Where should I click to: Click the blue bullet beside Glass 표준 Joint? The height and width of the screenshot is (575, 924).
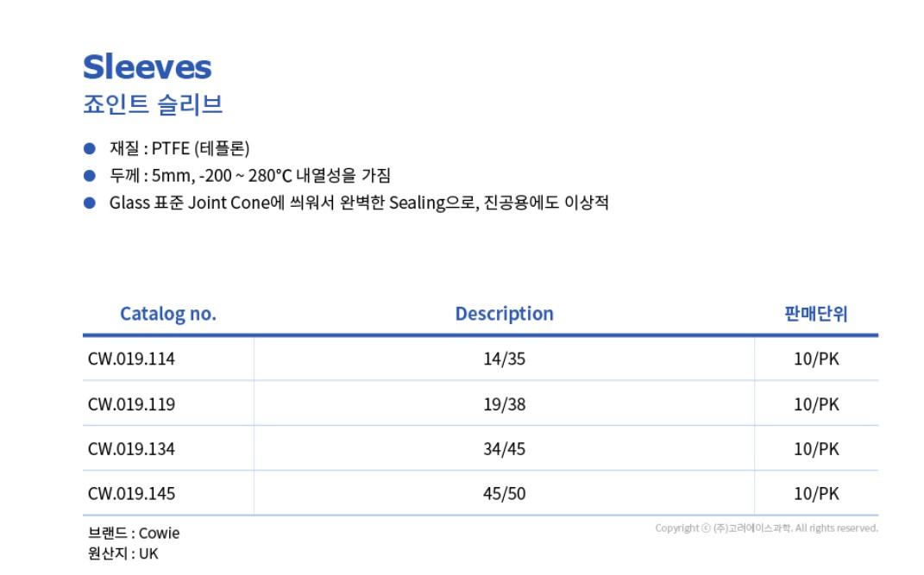[x=90, y=203]
